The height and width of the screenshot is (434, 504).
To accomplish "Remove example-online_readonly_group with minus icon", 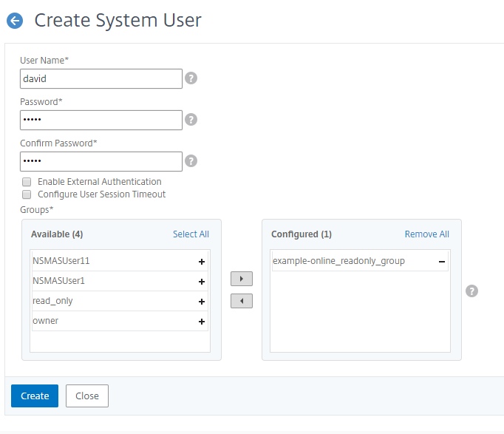I will (x=441, y=262).
